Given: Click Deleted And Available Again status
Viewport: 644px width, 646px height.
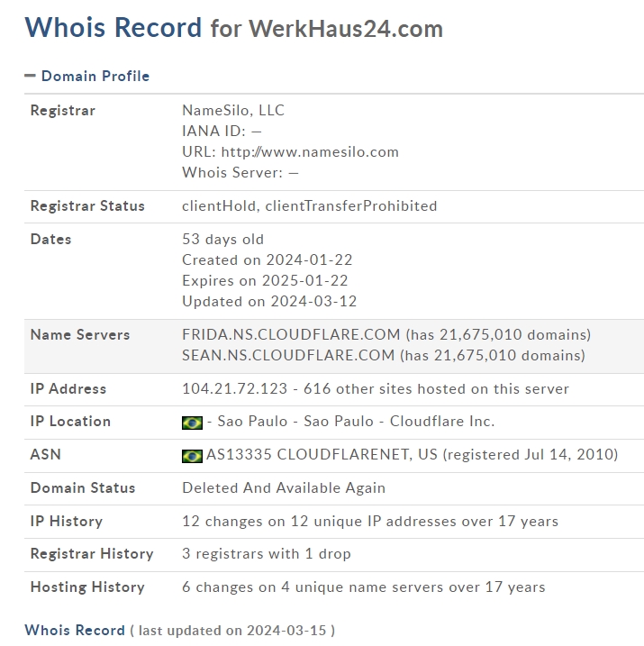Looking at the screenshot, I should pyautogui.click(x=284, y=487).
